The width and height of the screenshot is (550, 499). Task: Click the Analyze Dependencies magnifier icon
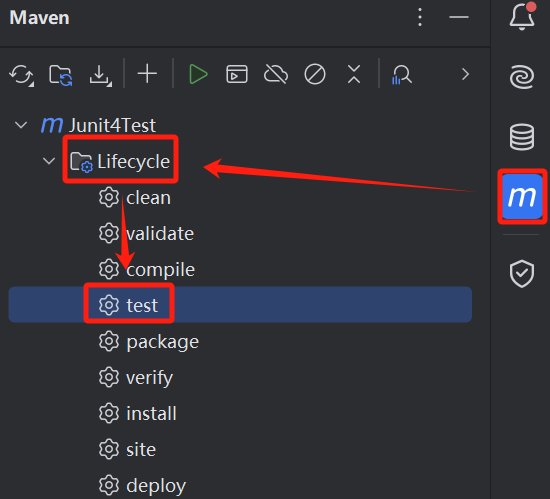(x=401, y=74)
